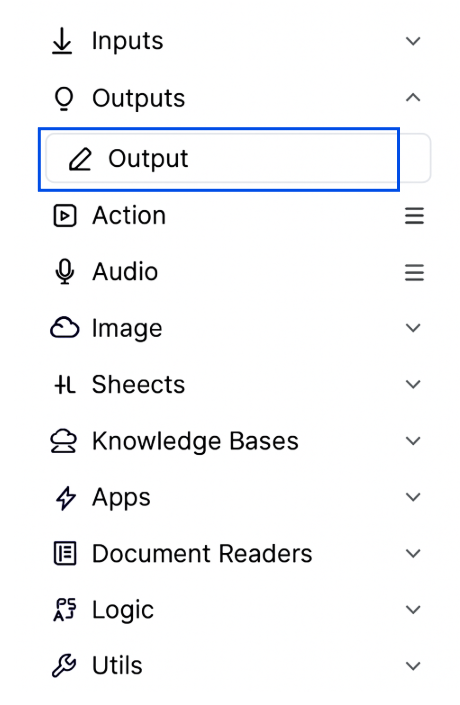Screen dimensions: 460x705
Task: Click the Audio microphone icon
Action: (x=65, y=272)
